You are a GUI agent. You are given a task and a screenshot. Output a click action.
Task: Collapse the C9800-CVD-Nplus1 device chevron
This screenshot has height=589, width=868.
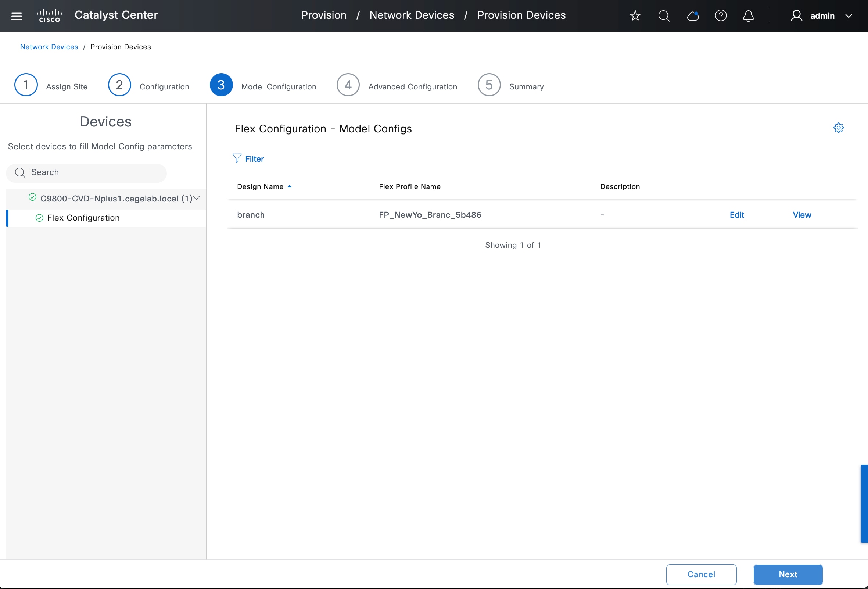(197, 198)
